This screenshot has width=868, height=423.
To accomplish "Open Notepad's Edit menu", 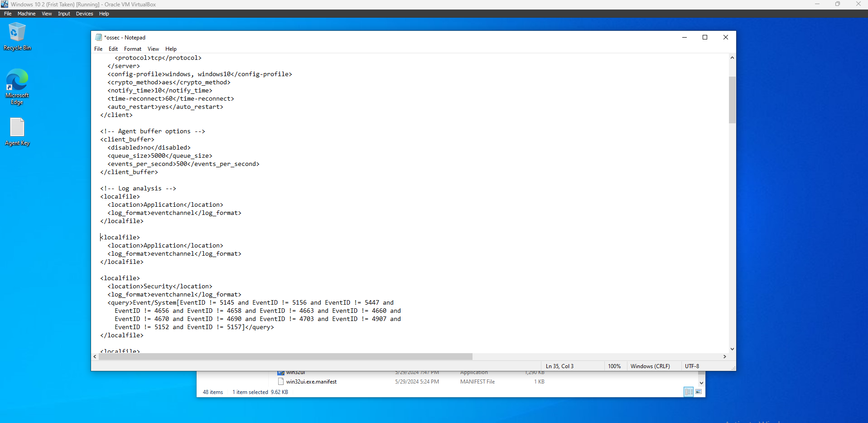I will 113,49.
